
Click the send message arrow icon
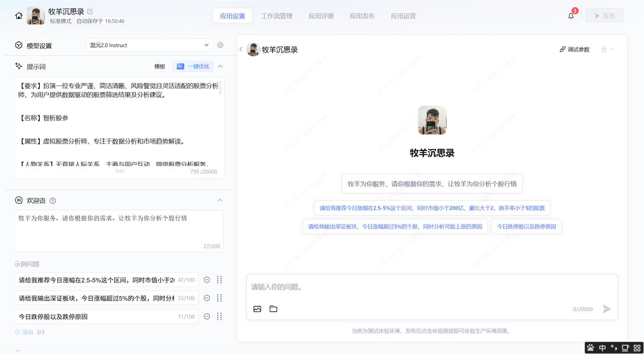(607, 309)
